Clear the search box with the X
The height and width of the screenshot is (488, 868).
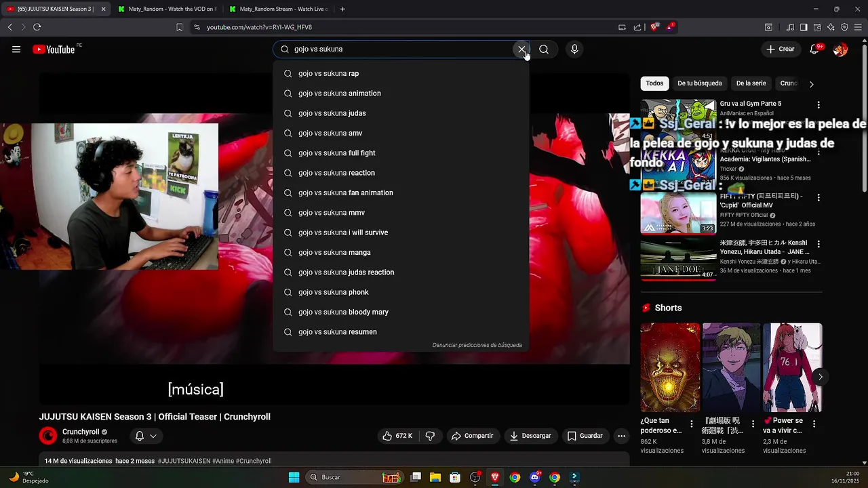pos(521,49)
